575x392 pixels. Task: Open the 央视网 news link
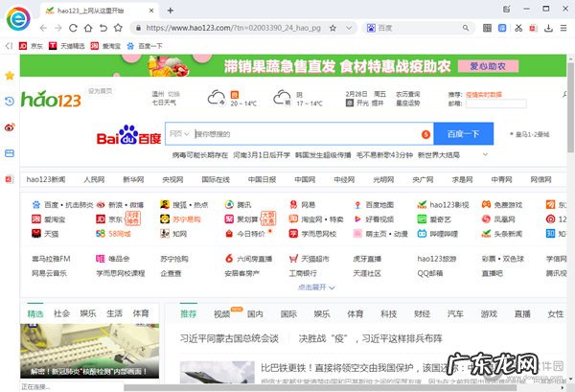(172, 179)
